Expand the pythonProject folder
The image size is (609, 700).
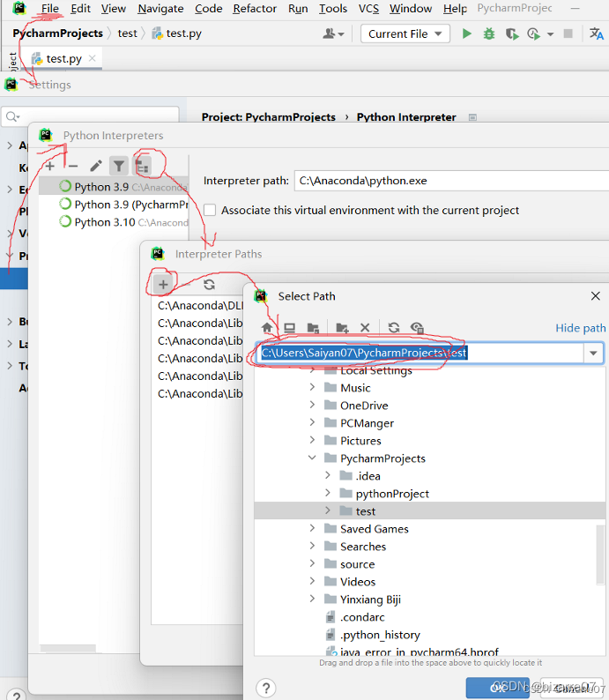[x=328, y=493]
